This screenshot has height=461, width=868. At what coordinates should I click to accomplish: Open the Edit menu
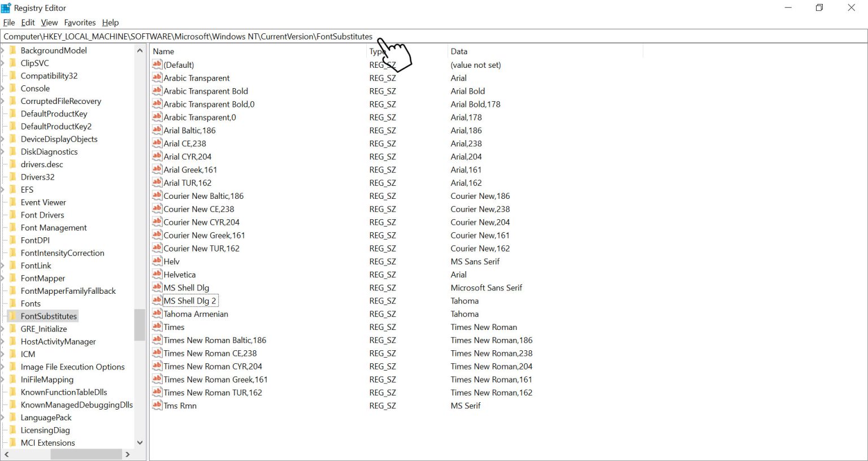point(28,23)
